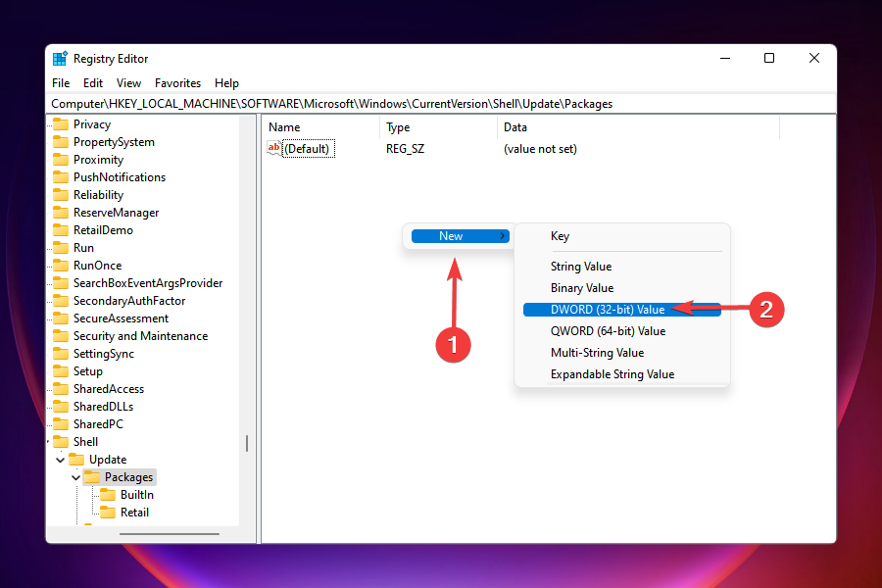Choose DWORD (32-bit) Value from submenu
Viewport: 882px width, 588px height.
[608, 310]
